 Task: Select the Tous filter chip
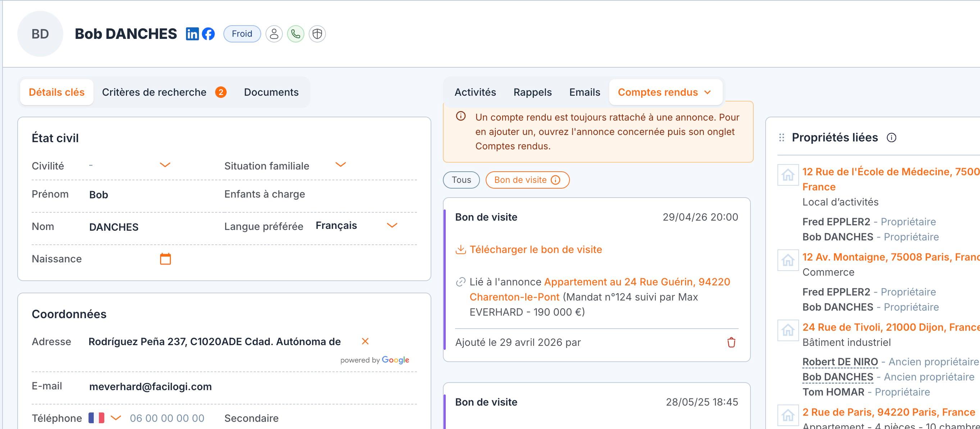(x=461, y=180)
